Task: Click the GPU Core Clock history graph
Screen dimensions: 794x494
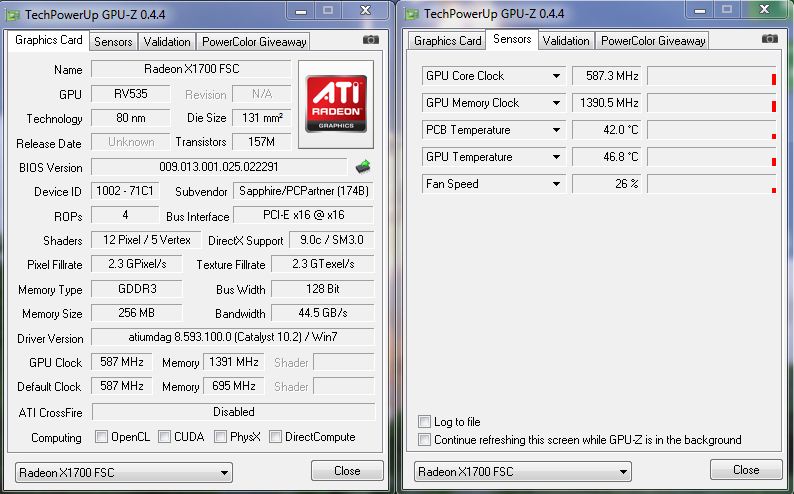Action: tap(711, 76)
